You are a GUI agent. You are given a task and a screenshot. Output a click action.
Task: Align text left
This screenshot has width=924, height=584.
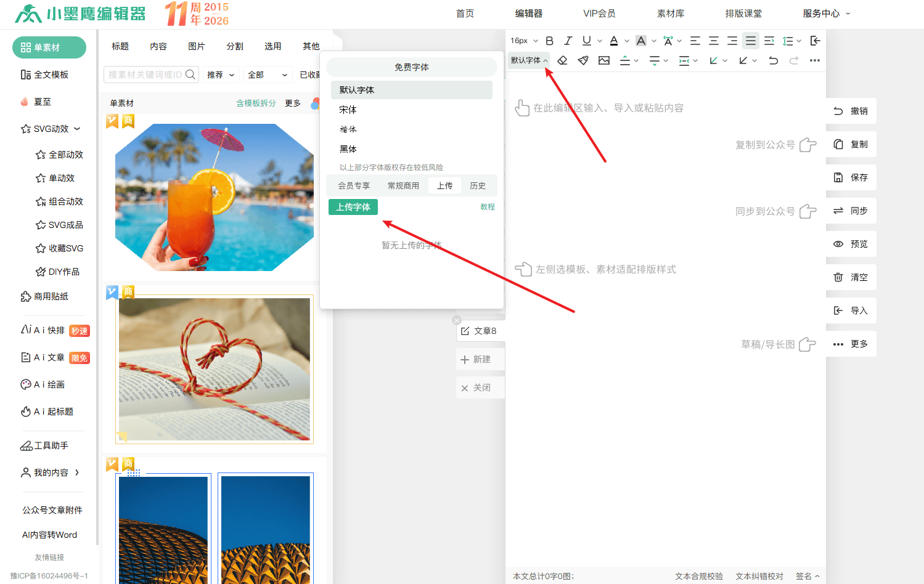(695, 41)
